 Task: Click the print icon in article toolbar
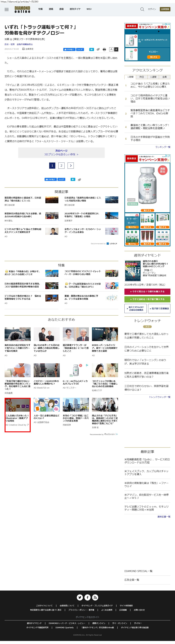click(x=104, y=49)
